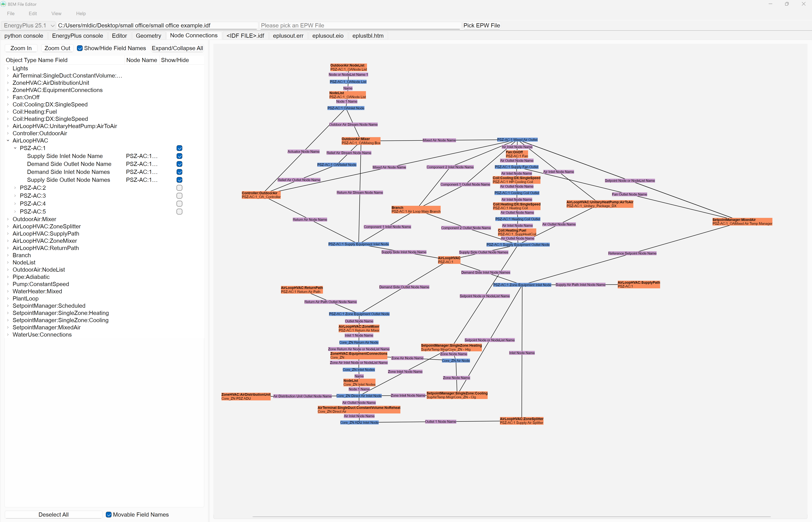Open the EnergyPlus 25.1 version dropdown
Screen dimensions: 812x522
tap(29, 25)
